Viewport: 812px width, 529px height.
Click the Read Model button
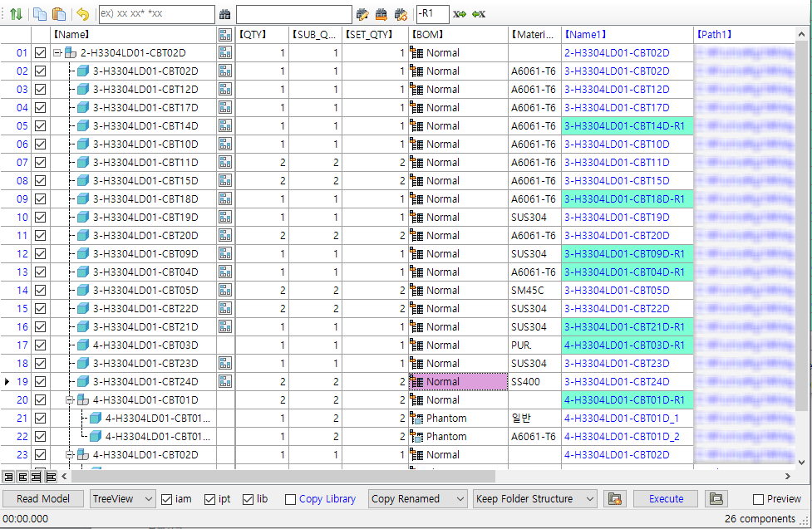tap(43, 499)
